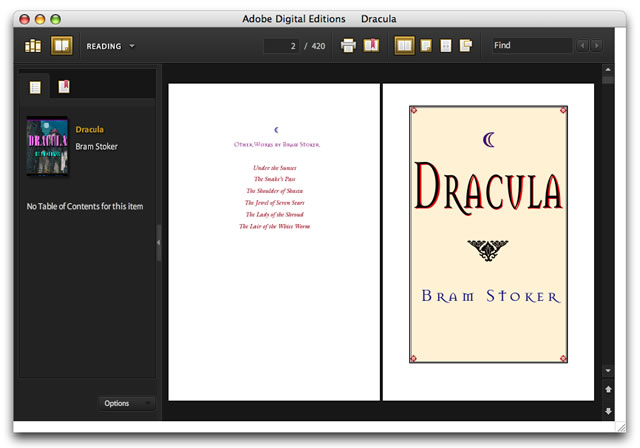Viewport: 640px width, 448px height.
Task: Collapse the sidebar with divider handle
Action: [159, 242]
